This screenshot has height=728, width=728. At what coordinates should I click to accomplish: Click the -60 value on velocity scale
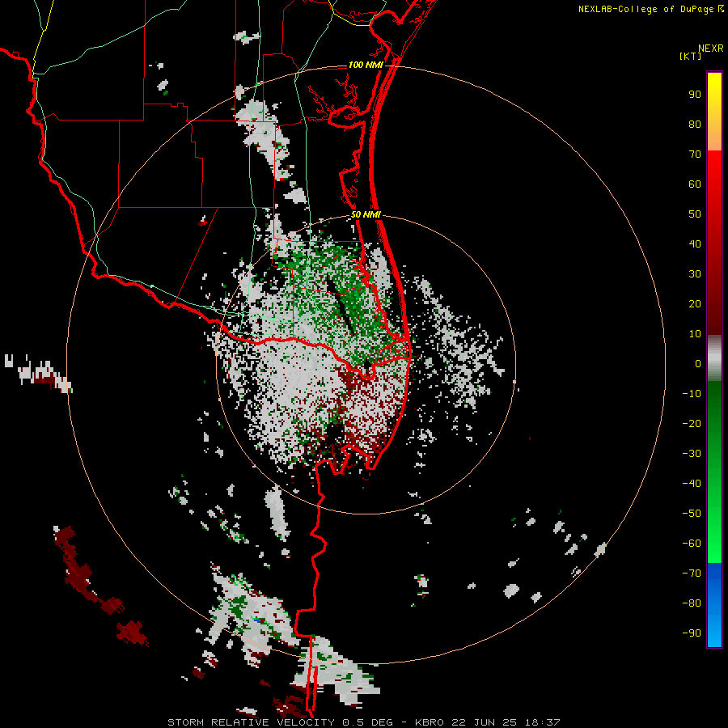tap(692, 544)
